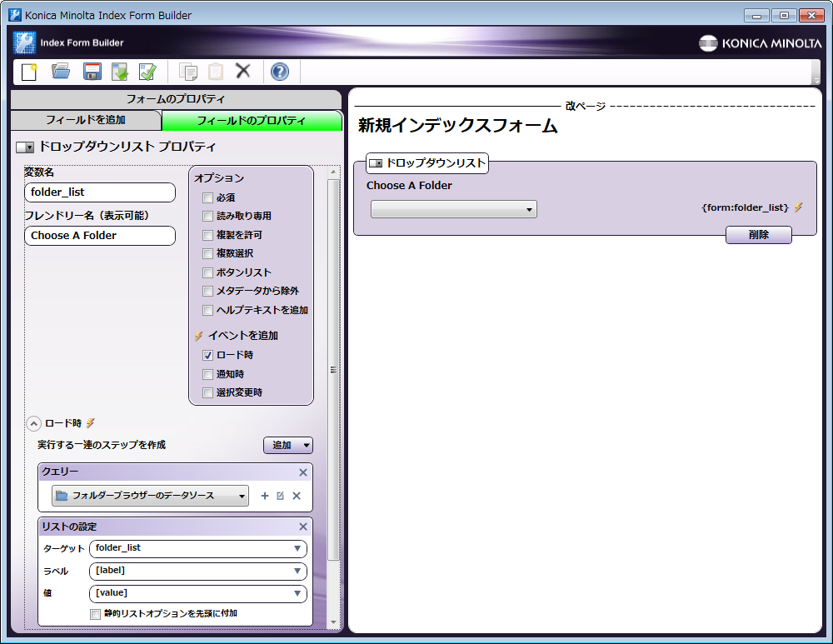Click the Index Form Builder logo icon
833x644 pixels.
click(x=24, y=43)
